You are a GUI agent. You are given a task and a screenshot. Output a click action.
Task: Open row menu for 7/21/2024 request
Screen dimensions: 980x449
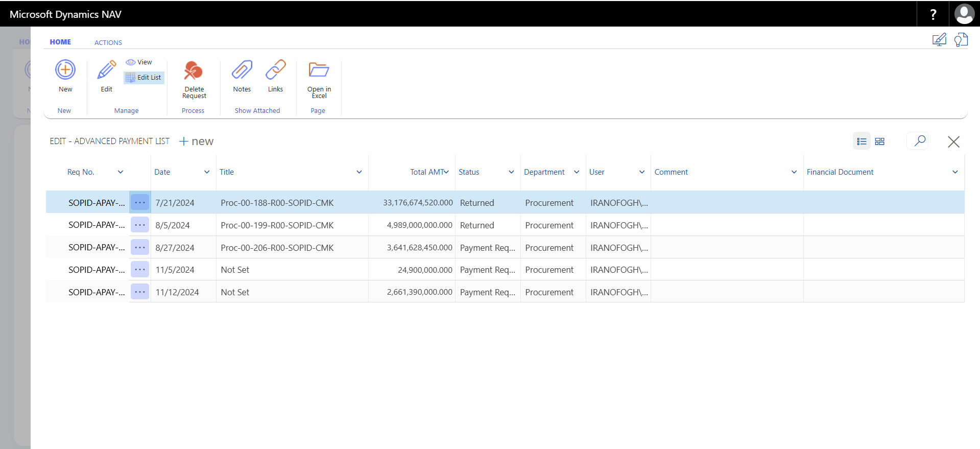pos(140,203)
